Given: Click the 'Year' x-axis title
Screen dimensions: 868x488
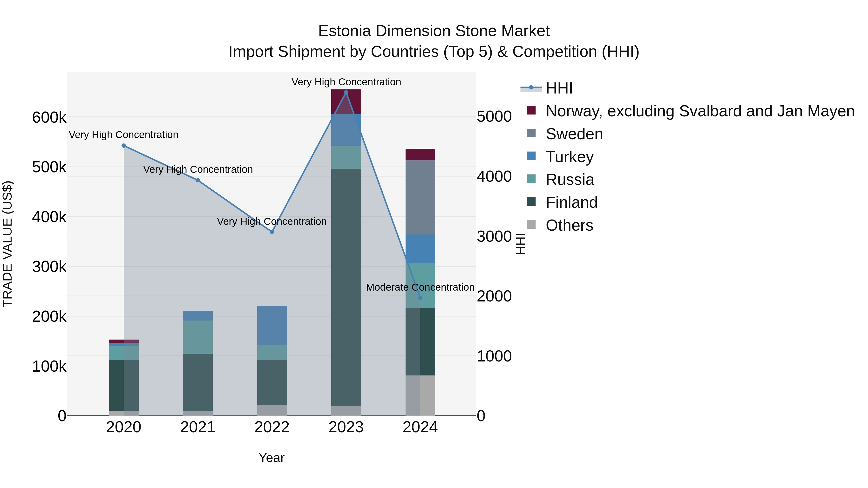Looking at the screenshot, I should [271, 458].
